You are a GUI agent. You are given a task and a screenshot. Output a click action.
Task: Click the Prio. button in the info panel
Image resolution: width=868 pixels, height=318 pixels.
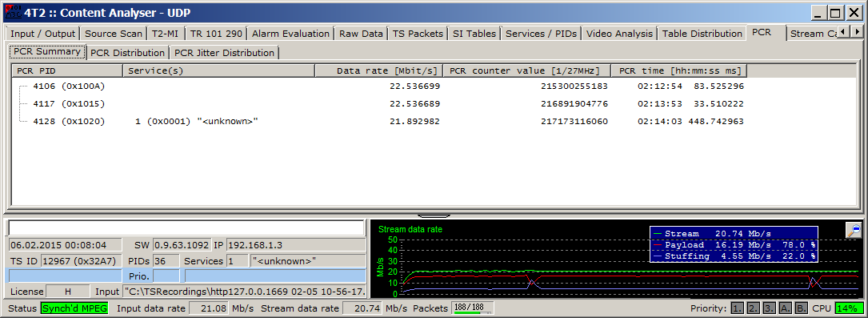click(138, 276)
